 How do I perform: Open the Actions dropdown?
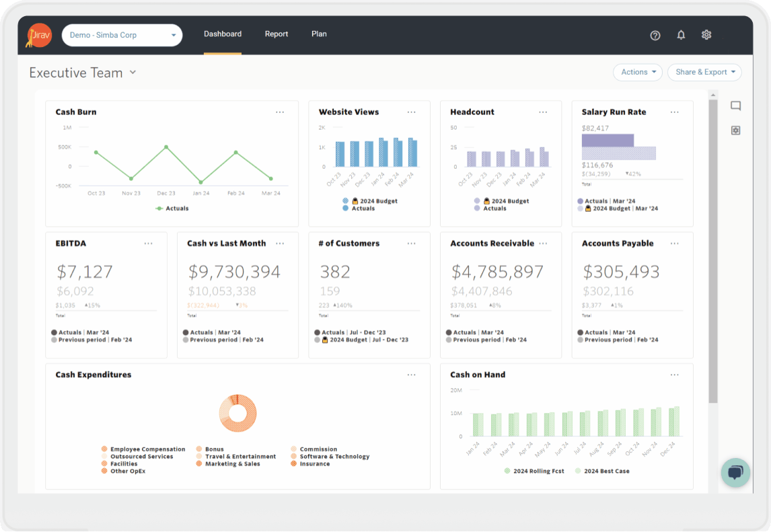point(637,73)
